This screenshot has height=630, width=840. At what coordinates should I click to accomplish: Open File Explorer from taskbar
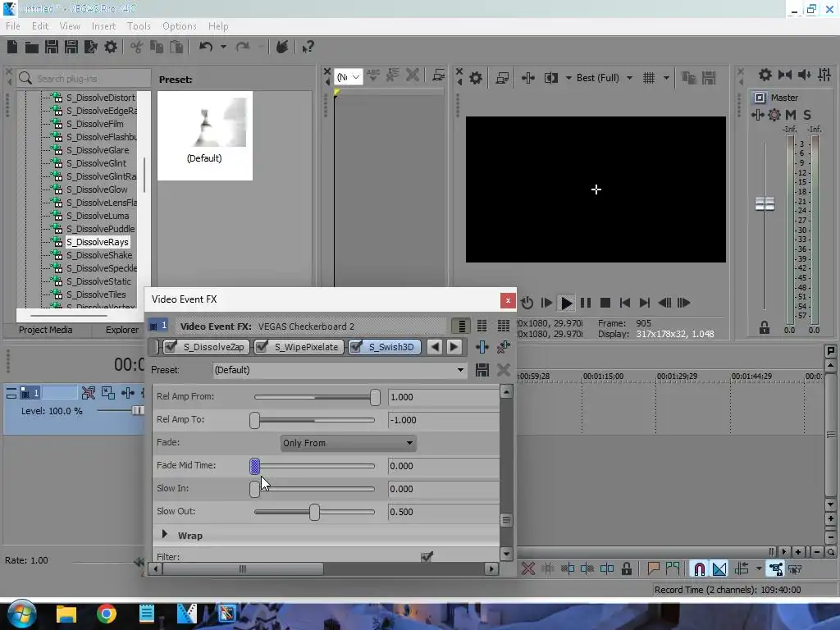[x=66, y=614]
